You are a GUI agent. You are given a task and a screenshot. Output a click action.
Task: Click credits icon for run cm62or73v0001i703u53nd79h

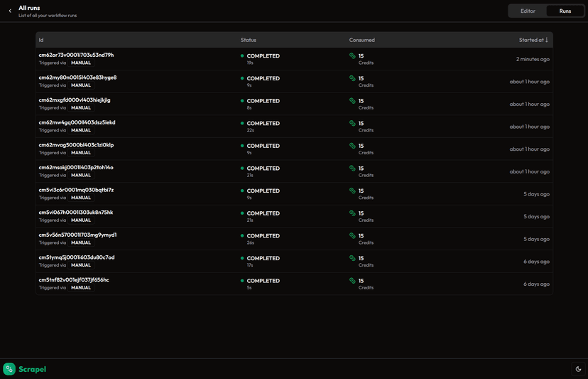352,55
